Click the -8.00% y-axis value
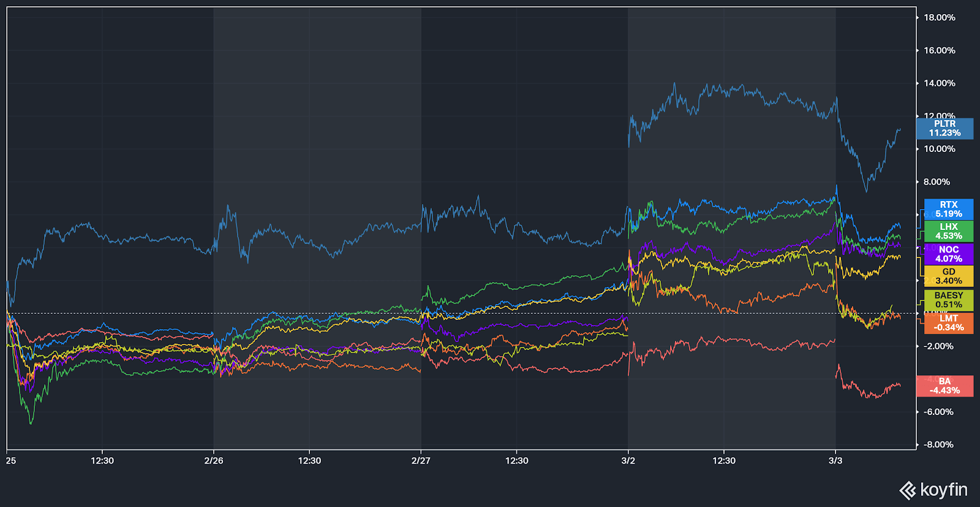Image resolution: width=980 pixels, height=507 pixels. pos(938,444)
